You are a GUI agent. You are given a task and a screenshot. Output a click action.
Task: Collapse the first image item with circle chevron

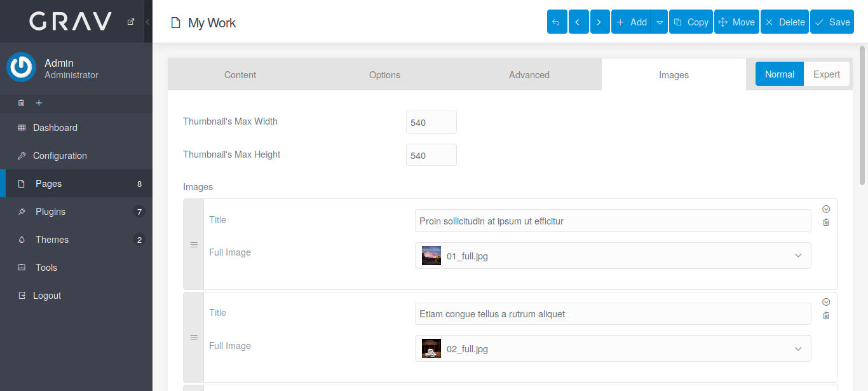point(826,209)
